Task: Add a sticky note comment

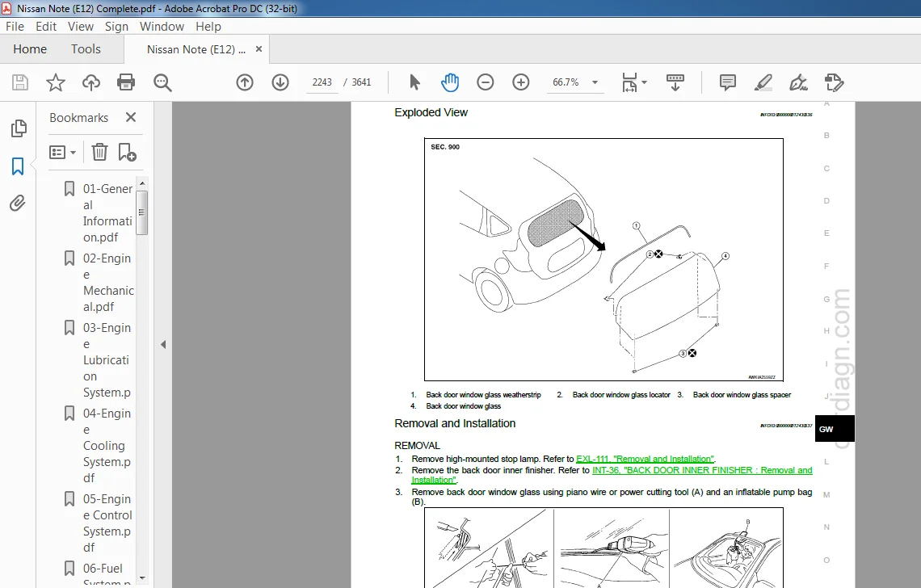Action: pyautogui.click(x=728, y=82)
